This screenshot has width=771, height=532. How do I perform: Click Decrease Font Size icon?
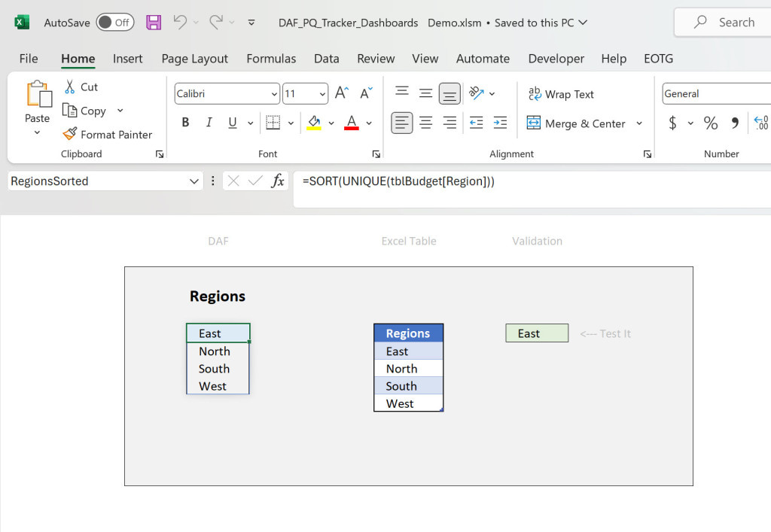[x=367, y=93]
